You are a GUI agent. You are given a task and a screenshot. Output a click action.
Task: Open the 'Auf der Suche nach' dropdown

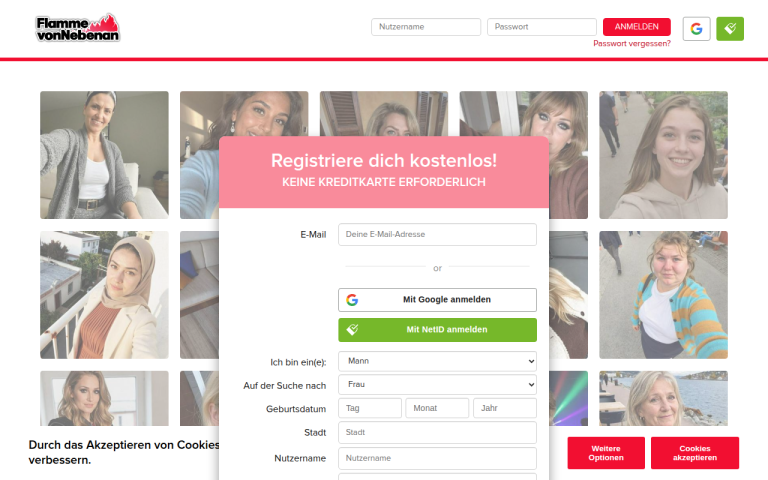(437, 385)
